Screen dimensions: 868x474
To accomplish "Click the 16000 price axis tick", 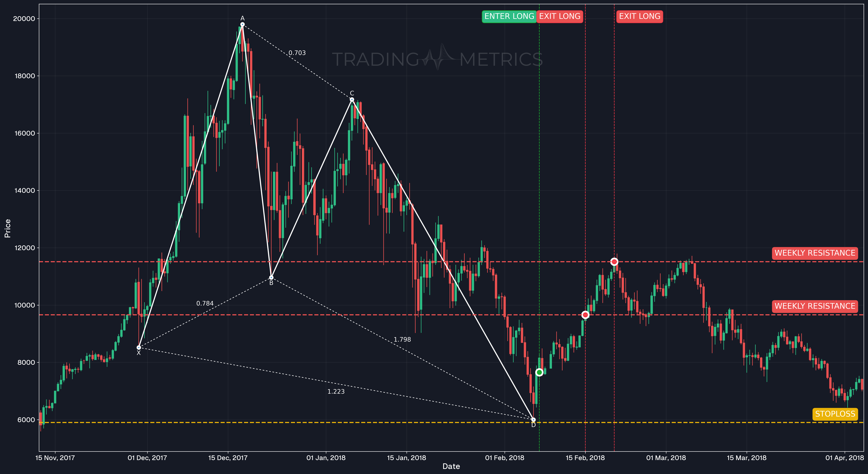I will 25,134.
